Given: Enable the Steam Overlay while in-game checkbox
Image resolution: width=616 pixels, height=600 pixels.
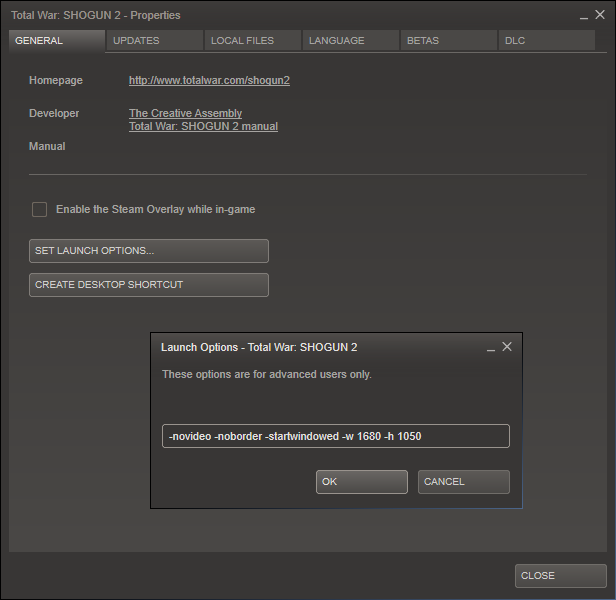Looking at the screenshot, I should click(x=39, y=209).
